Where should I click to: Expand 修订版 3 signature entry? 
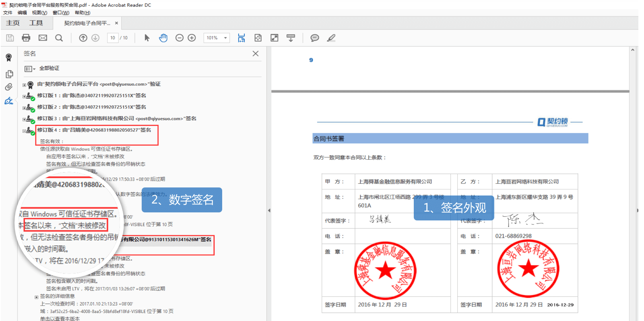point(24,119)
